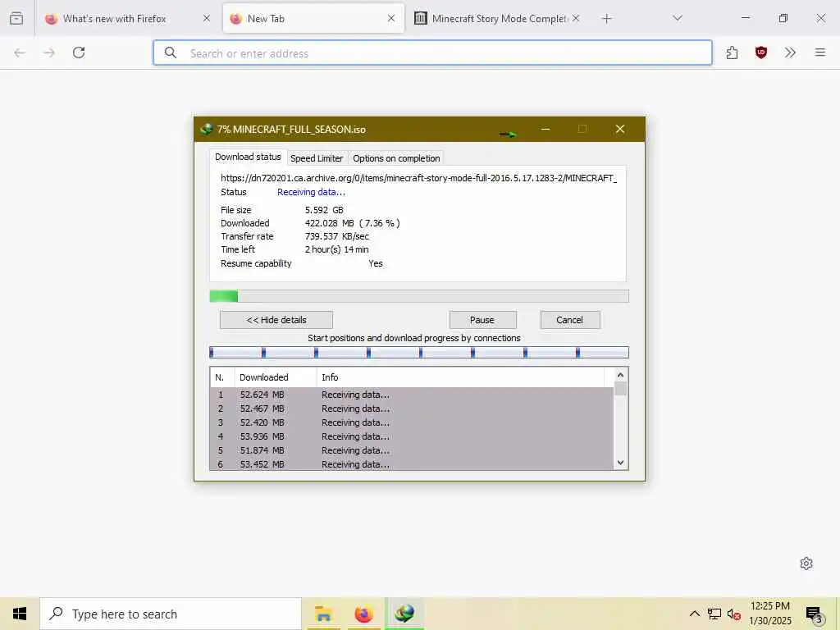Open File Explorer from the taskbar
The image size is (840, 630).
pos(323,614)
